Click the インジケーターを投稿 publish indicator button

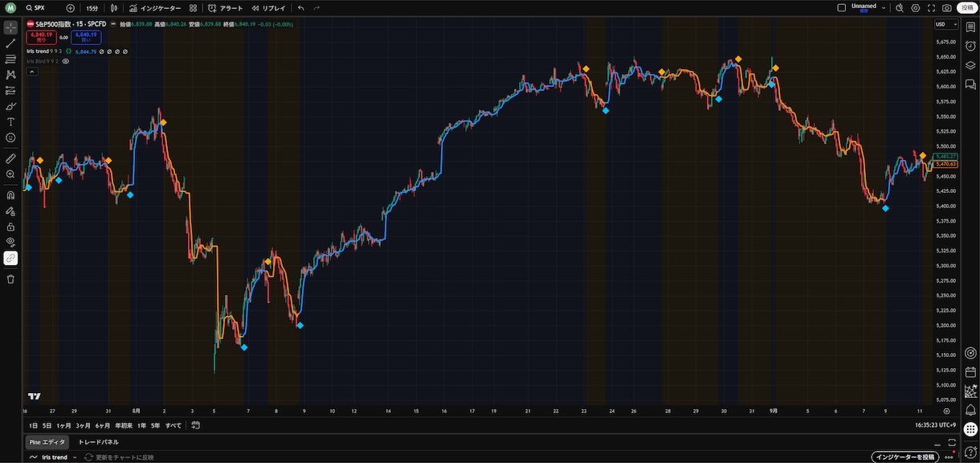(x=904, y=457)
